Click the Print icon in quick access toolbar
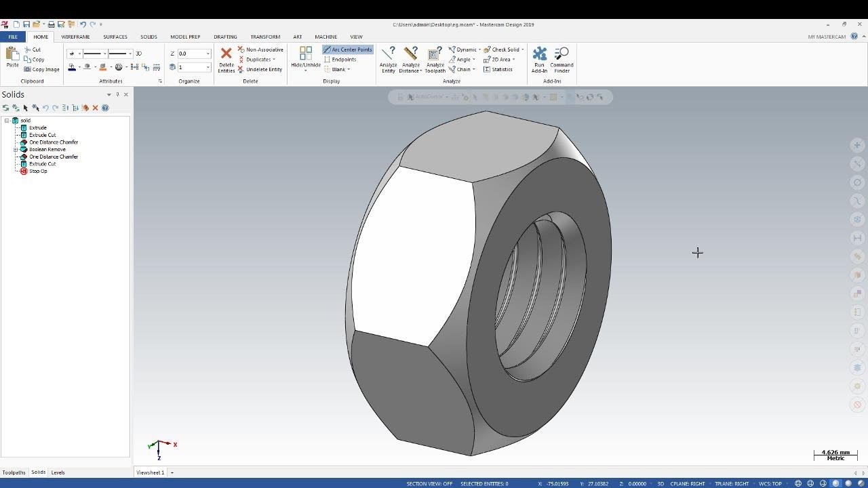The width and height of the screenshot is (868, 488). pyautogui.click(x=51, y=24)
